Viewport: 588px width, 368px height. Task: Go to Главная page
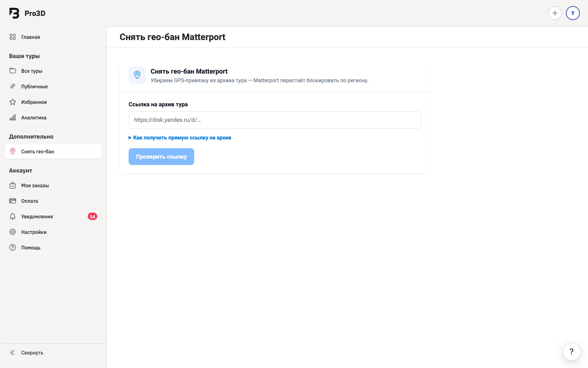coord(53,37)
